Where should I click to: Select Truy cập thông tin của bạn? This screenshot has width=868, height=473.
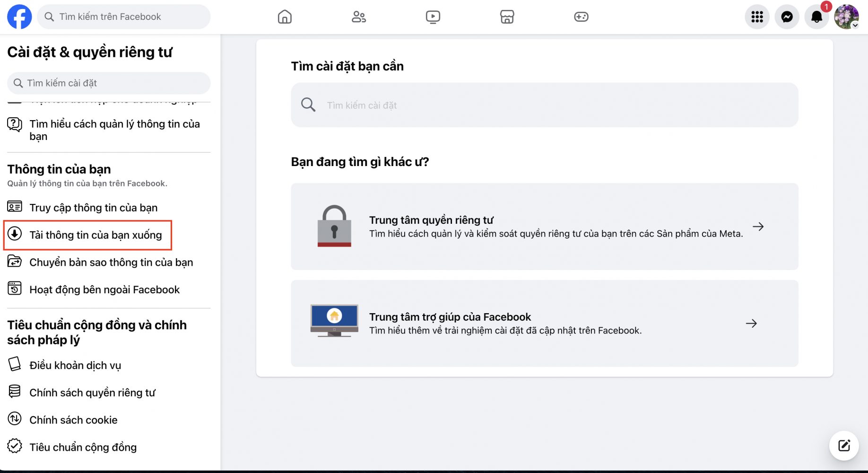93,208
